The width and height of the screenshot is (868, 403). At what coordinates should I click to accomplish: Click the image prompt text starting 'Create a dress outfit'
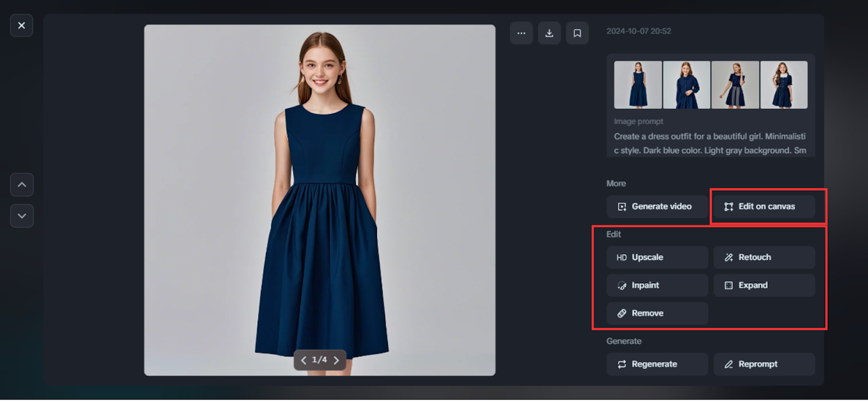point(711,143)
